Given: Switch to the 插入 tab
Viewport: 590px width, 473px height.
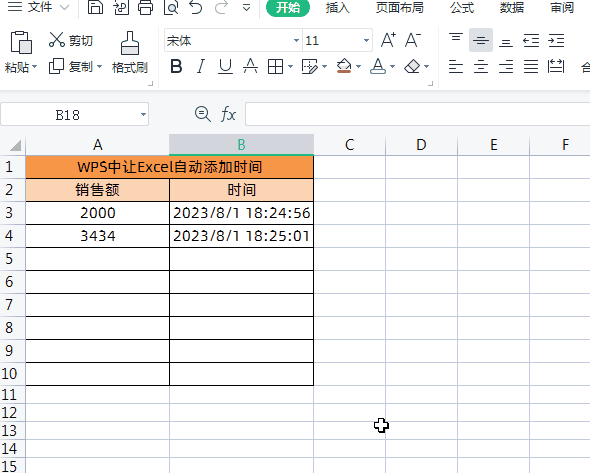Looking at the screenshot, I should click(x=338, y=8).
